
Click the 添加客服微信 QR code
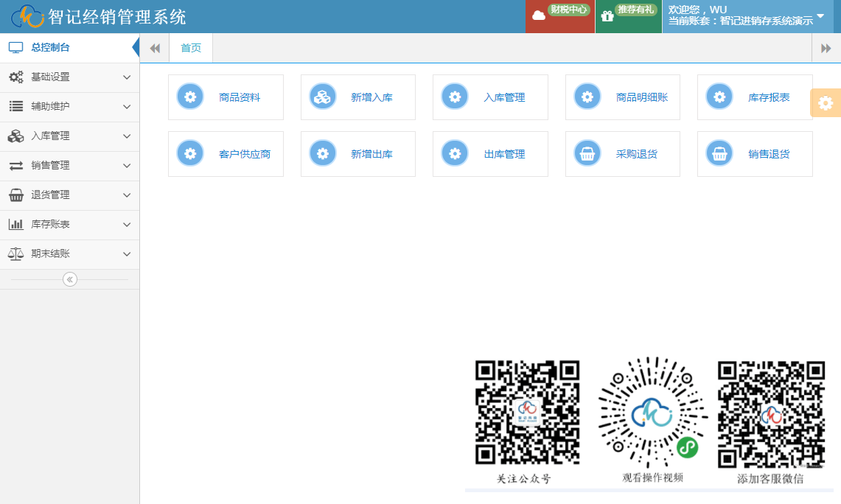click(x=771, y=414)
